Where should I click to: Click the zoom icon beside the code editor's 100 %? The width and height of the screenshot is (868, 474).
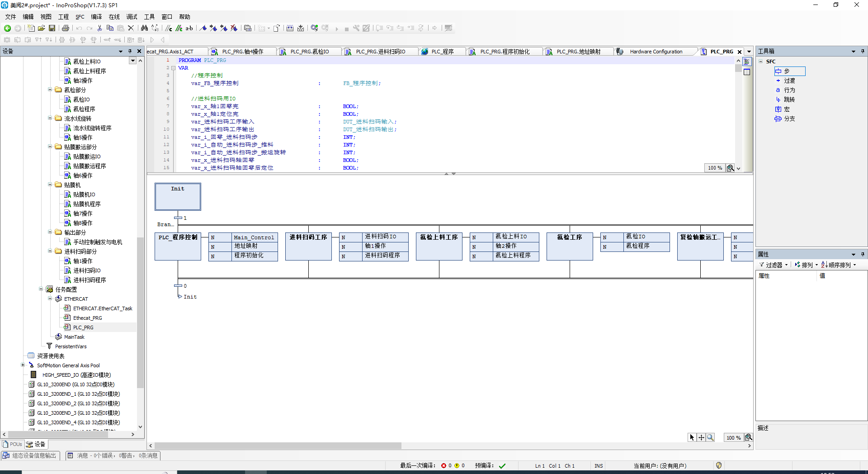[730, 168]
